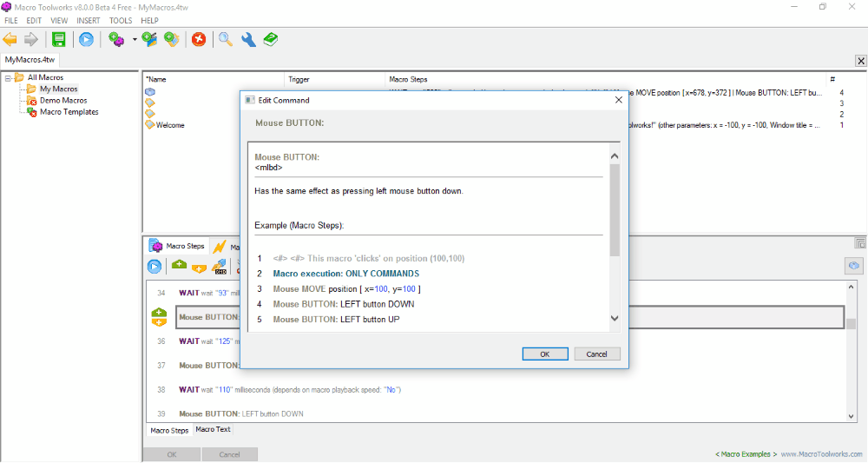The height and width of the screenshot is (463, 868).
Task: Select step 36 WAIT "125" command
Action: click(208, 341)
